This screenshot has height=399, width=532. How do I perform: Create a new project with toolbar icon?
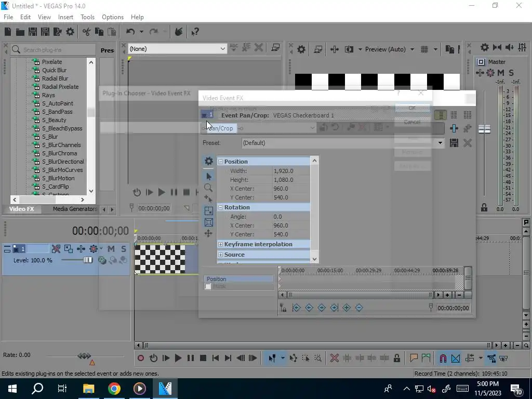8,32
